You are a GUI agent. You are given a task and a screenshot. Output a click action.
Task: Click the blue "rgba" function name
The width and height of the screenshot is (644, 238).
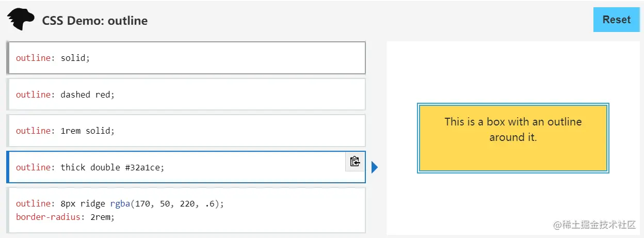(x=120, y=203)
